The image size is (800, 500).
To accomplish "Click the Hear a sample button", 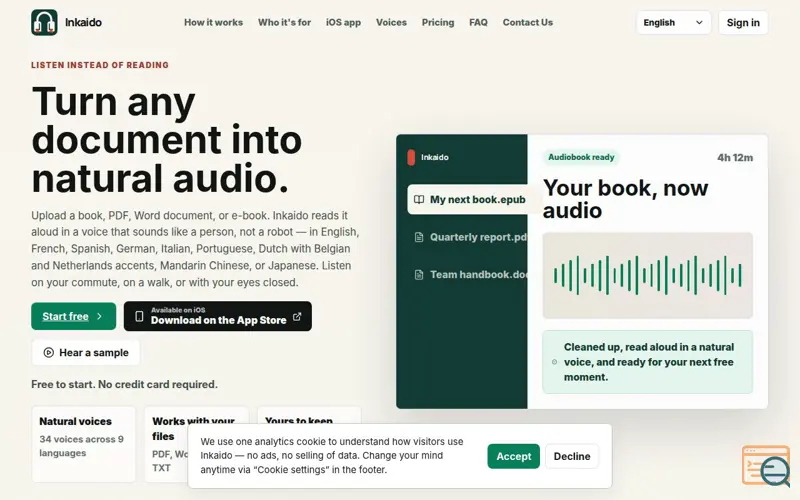I will point(86,353).
